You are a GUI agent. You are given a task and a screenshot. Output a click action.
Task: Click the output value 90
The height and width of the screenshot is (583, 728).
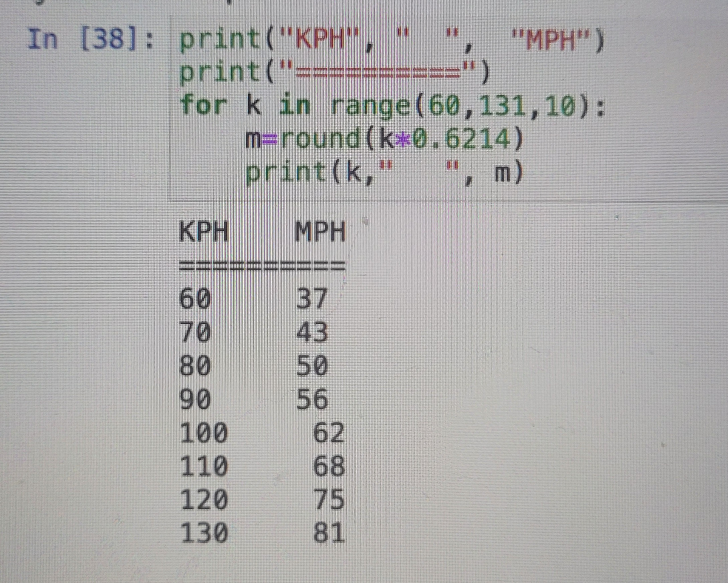(x=196, y=399)
